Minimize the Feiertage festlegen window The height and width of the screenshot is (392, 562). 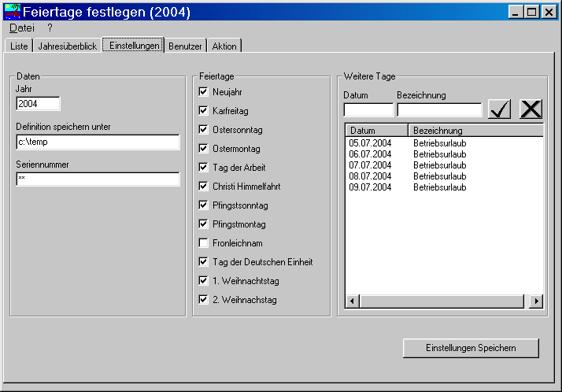pyautogui.click(x=516, y=12)
